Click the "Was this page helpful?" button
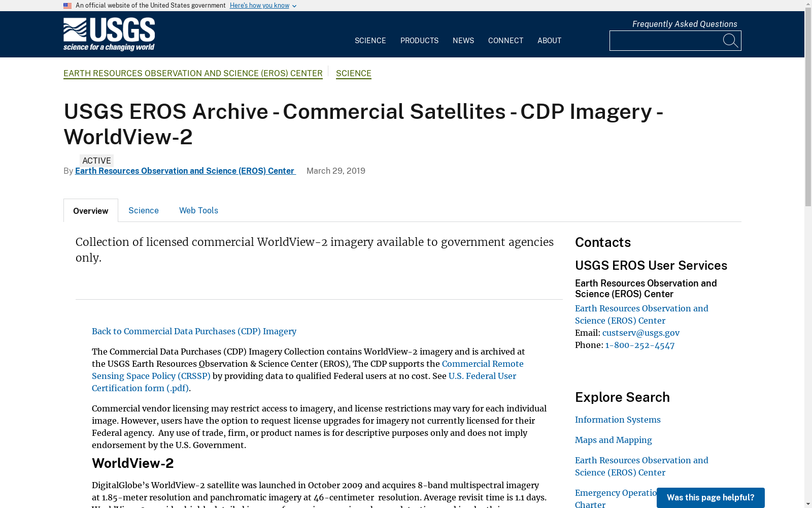Screen dimensions: 812x508 coord(710,498)
